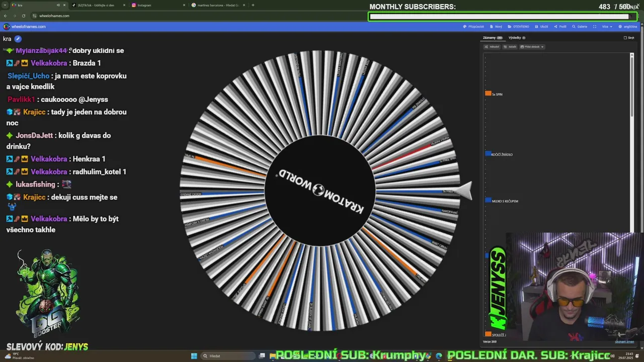Image resolution: width=644 pixels, height=362 pixels.
Task: Switch to the Záznamy tab
Action: 492,38
